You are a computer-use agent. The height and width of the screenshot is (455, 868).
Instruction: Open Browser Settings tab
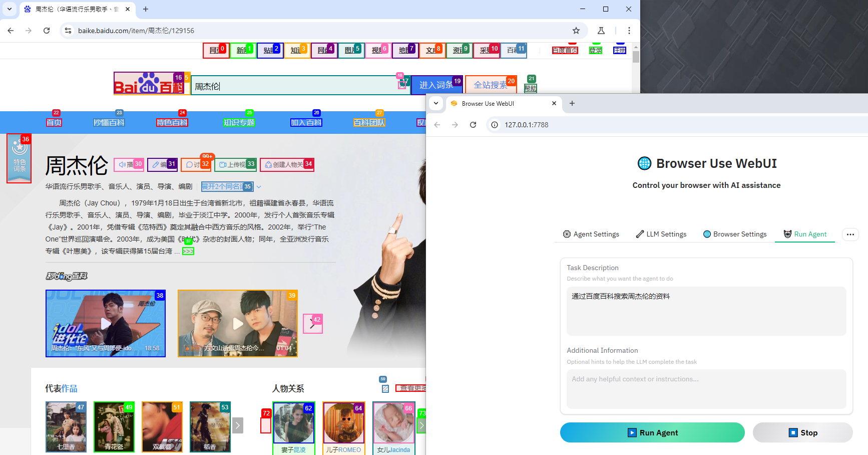[735, 234]
